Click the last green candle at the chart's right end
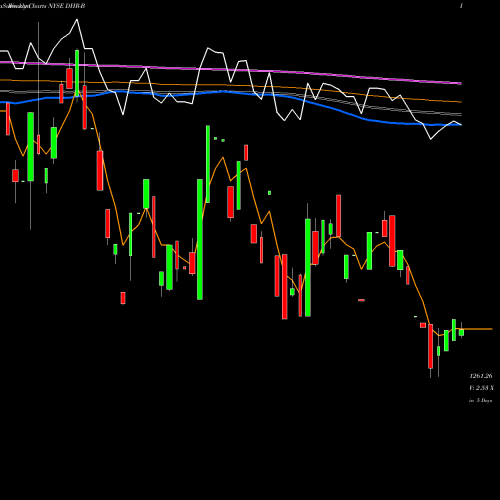 point(461,332)
